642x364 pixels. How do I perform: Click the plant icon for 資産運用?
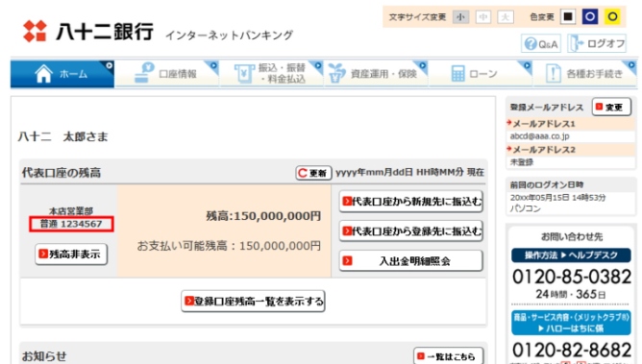(x=336, y=73)
